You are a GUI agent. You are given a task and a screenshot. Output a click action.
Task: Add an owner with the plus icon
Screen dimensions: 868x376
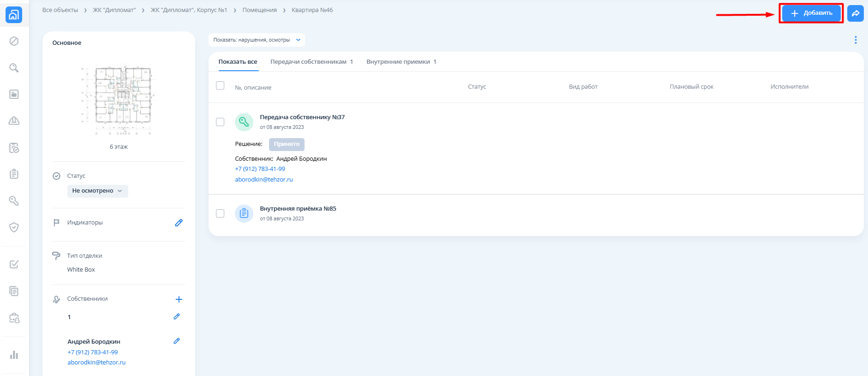(x=179, y=299)
